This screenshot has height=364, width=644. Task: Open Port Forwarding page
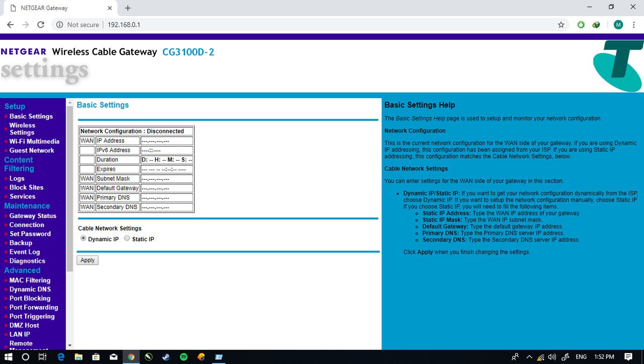tap(34, 308)
